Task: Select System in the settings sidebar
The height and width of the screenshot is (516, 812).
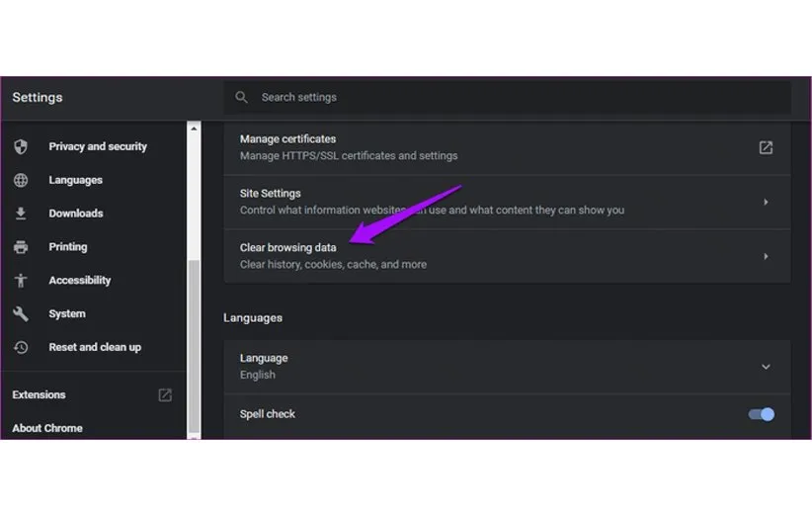Action: coord(67,314)
